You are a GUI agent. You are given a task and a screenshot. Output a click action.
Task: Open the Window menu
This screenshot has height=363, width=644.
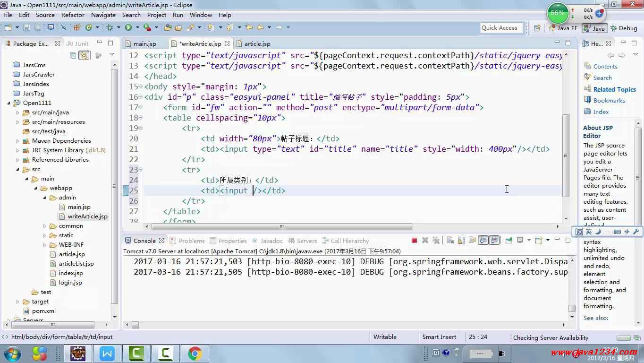point(201,15)
